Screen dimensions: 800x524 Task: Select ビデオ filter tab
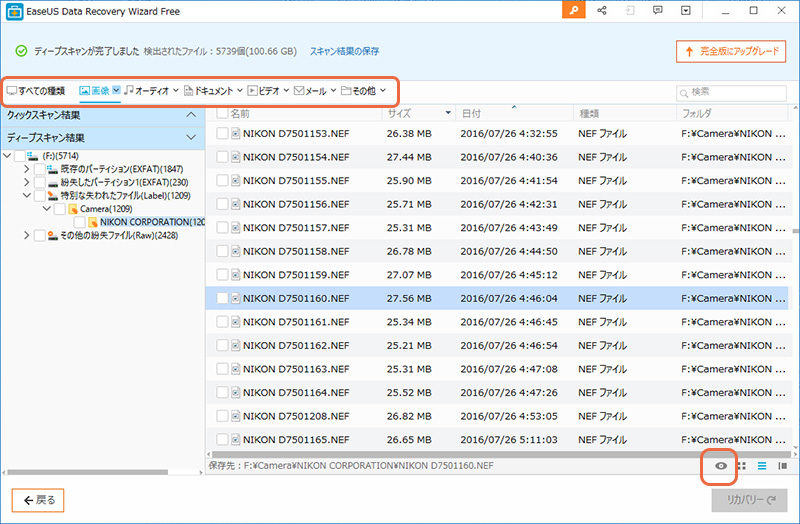pos(263,91)
